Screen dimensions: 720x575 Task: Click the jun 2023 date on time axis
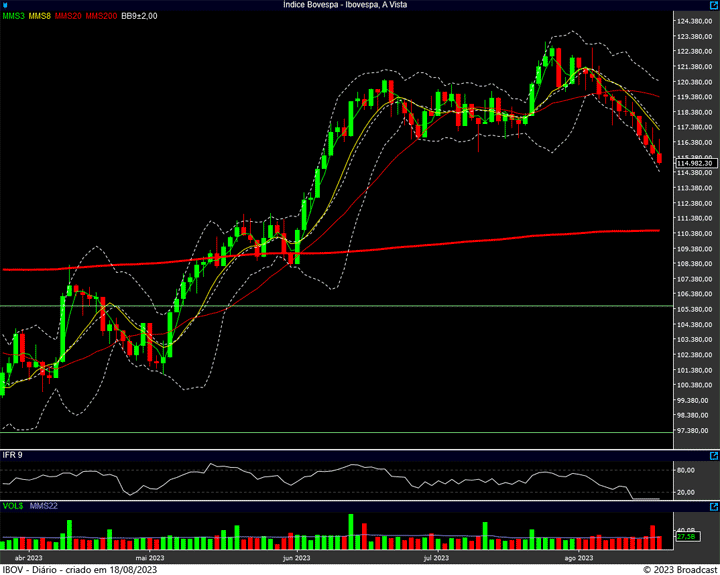pyautogui.click(x=296, y=558)
